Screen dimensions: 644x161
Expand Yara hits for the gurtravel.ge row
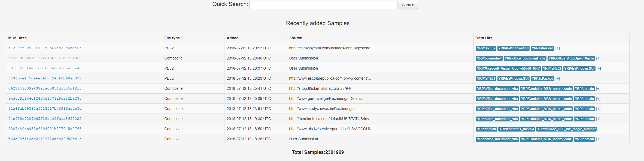point(598,99)
